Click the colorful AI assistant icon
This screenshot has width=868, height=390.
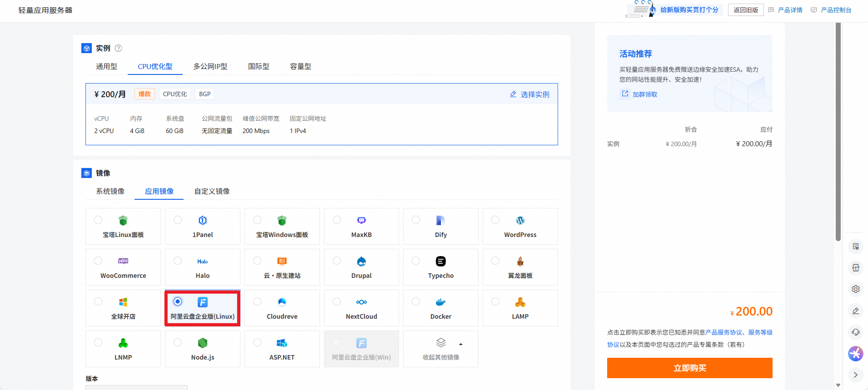tap(856, 353)
